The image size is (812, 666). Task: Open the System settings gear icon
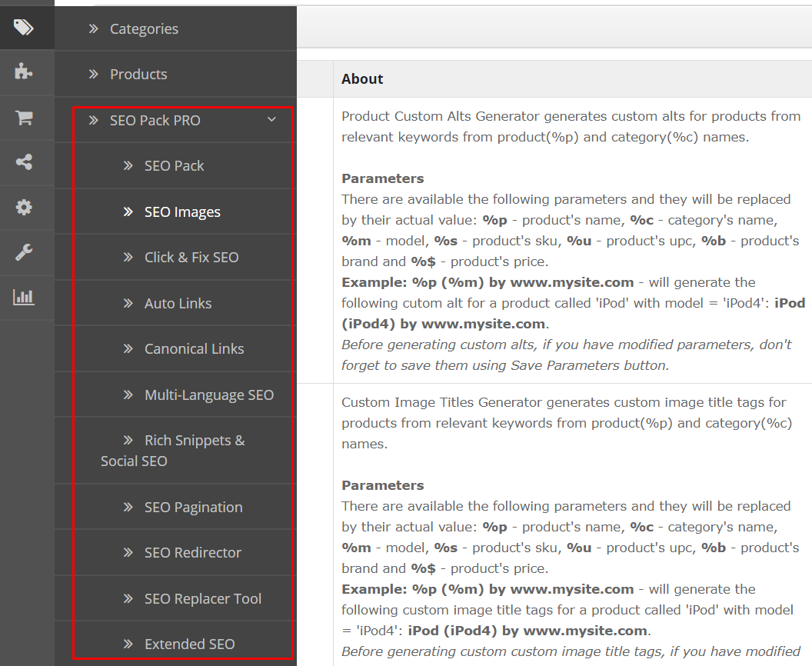pos(24,207)
